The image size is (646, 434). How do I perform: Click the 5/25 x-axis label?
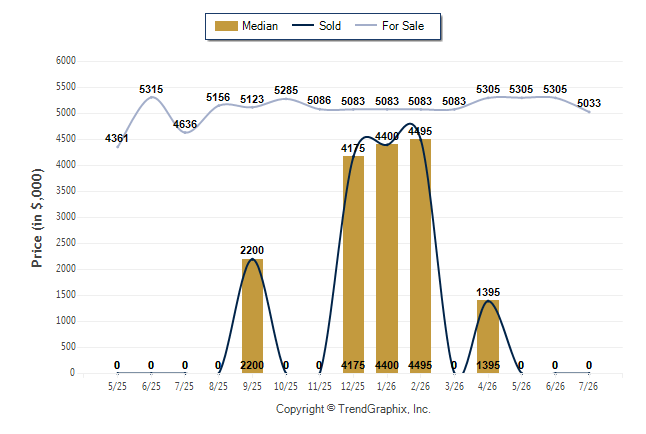click(x=117, y=386)
